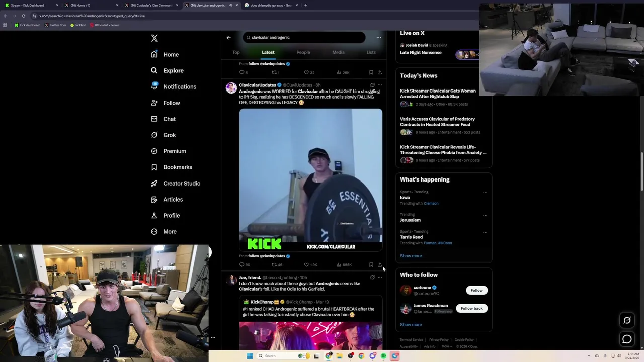Switch to the Lists tab

pos(371,52)
